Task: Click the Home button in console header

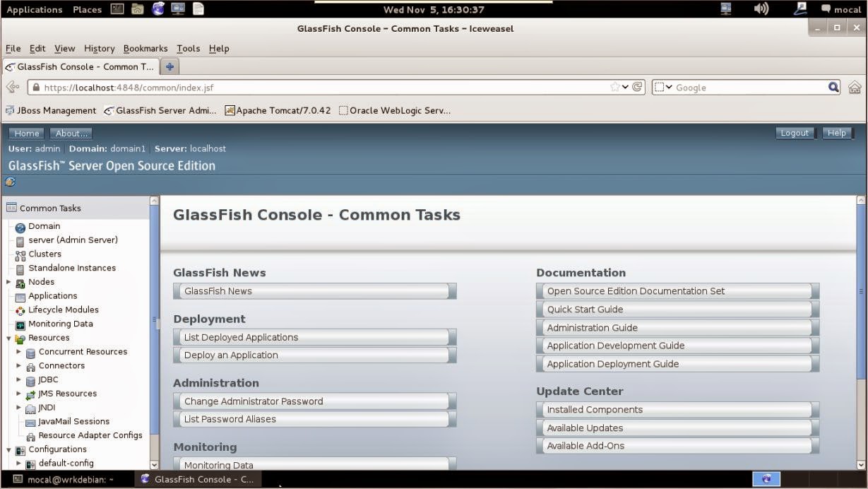Action: pos(27,133)
